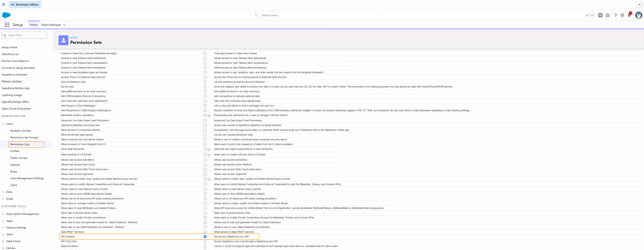Check the Approval Admin checkbox
Viewport: 644px width, 250px height.
(205, 246)
